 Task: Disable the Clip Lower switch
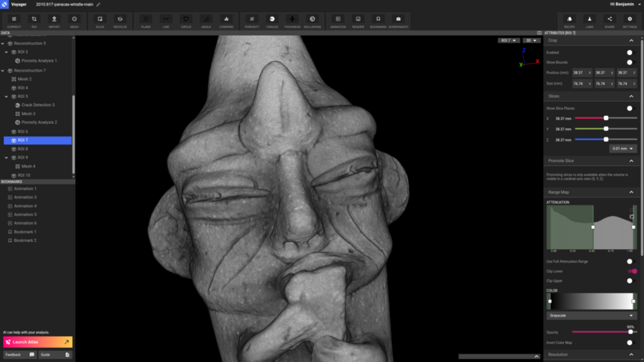click(633, 271)
